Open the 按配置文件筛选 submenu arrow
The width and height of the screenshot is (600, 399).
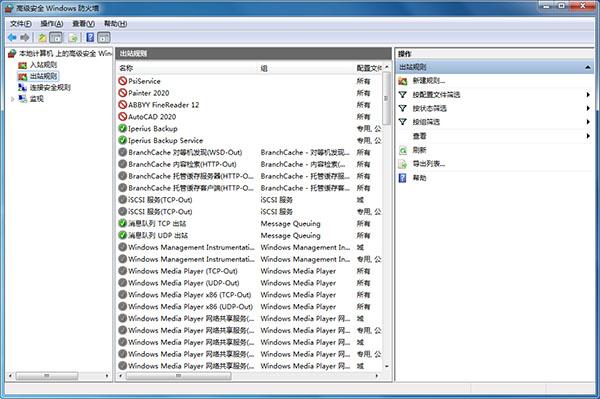tap(588, 94)
